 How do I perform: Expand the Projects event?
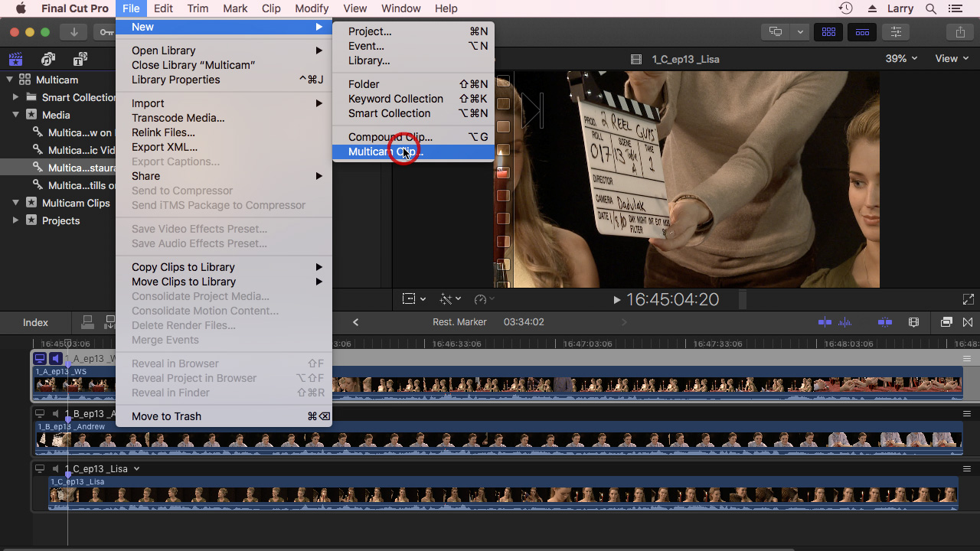15,220
